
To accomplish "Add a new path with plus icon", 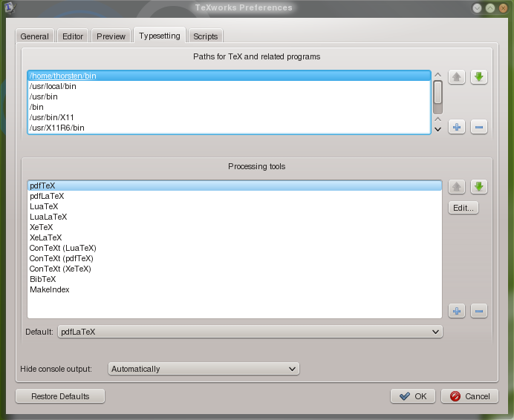I will [x=457, y=127].
